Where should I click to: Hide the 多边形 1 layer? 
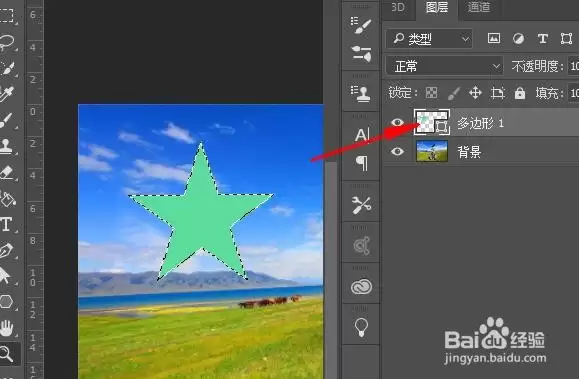pos(397,122)
